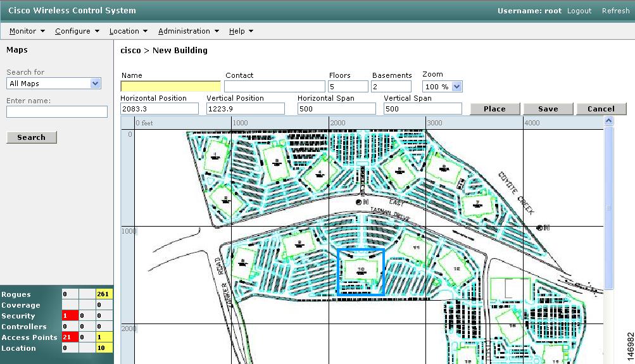Click the Refresh link

(615, 11)
